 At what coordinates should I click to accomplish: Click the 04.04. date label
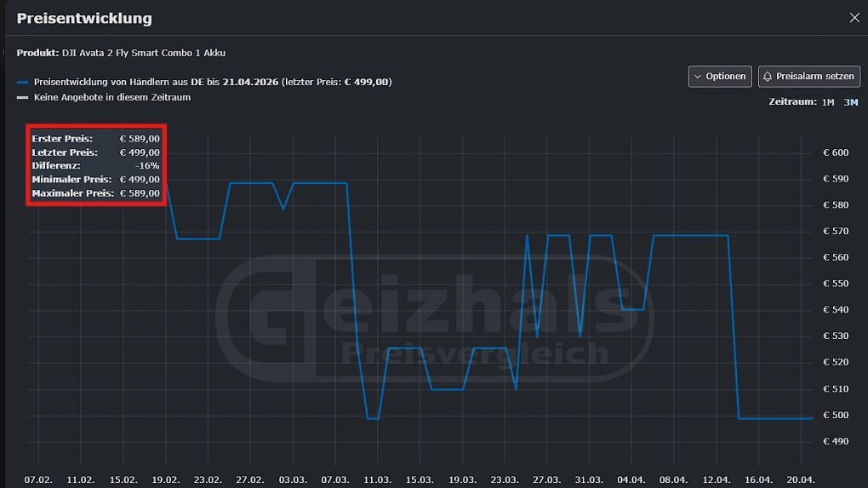coord(631,479)
